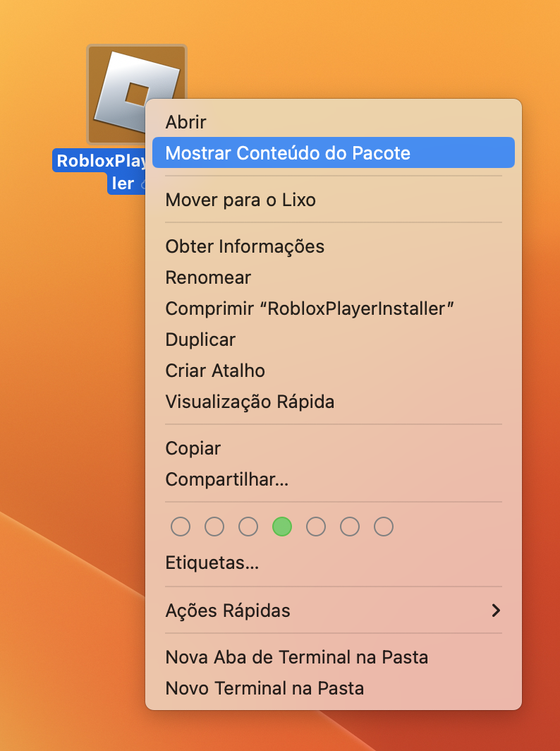Open Visualização Rápida
The height and width of the screenshot is (751, 560).
click(333, 402)
